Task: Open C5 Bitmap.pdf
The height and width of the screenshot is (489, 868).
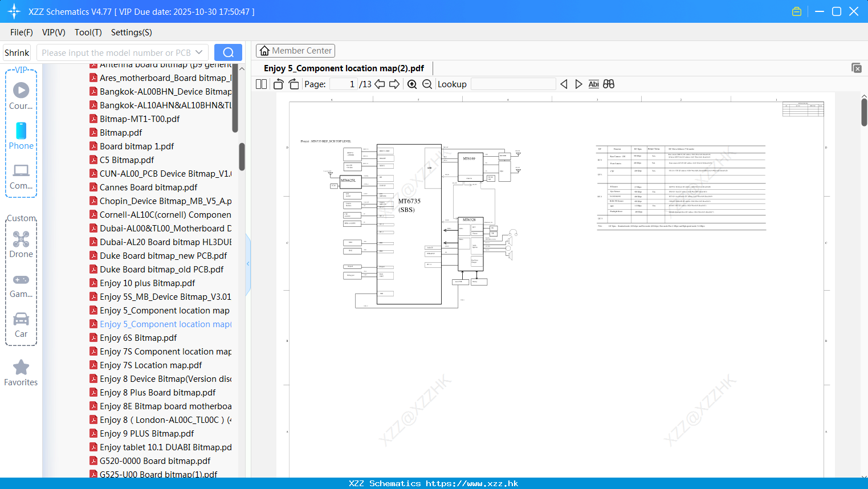Action: [121, 160]
